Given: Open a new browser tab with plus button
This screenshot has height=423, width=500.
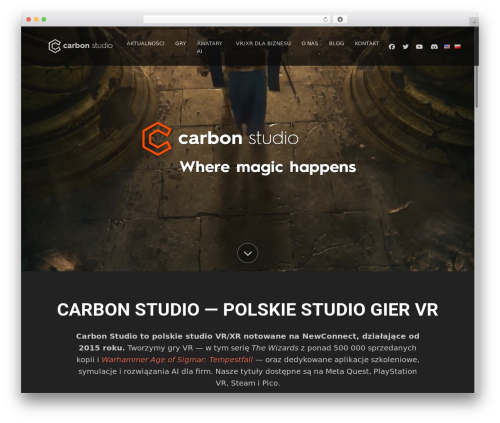Looking at the screenshot, I should click(x=474, y=22).
